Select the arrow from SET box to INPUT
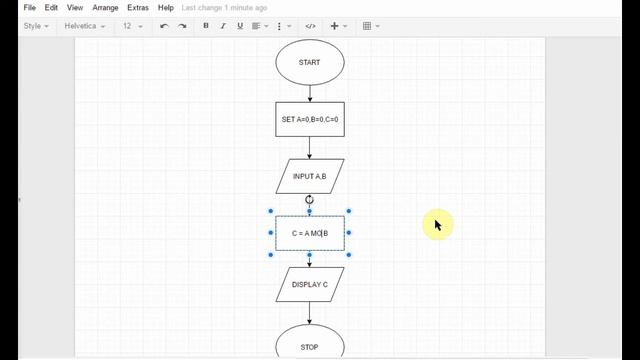This screenshot has width=640, height=360. [x=309, y=148]
